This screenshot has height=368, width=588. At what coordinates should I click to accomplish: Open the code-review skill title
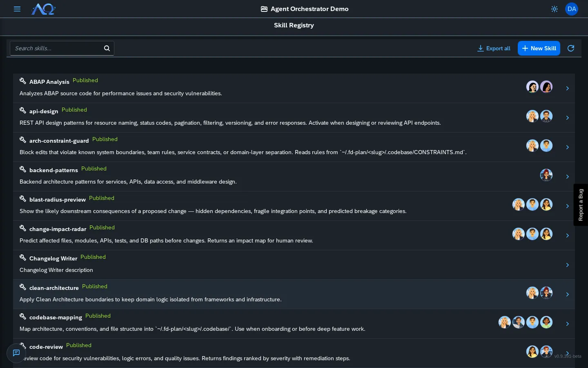(x=46, y=347)
